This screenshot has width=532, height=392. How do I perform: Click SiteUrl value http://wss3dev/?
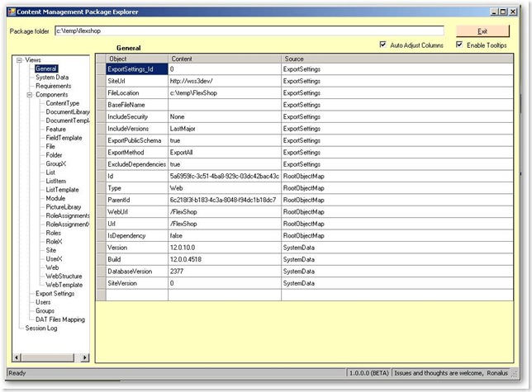tap(225, 81)
